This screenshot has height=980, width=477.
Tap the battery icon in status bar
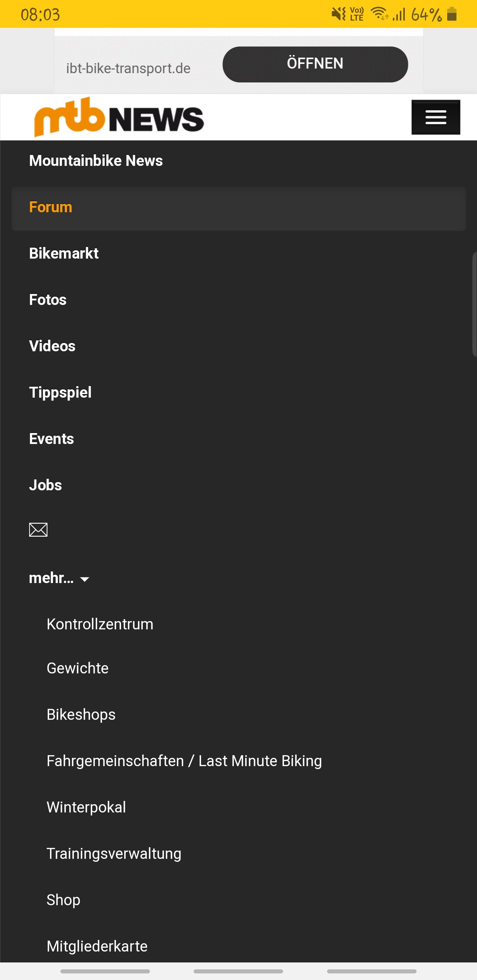pos(452,14)
